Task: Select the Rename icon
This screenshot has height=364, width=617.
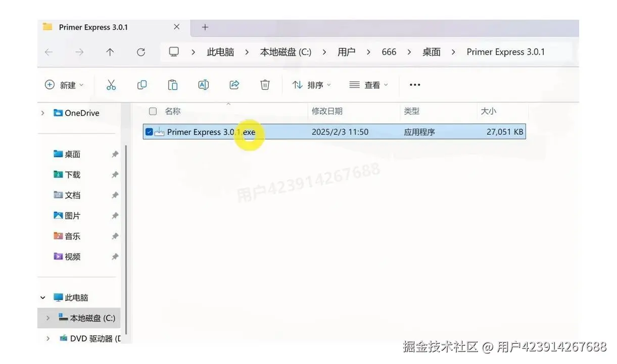Action: click(x=203, y=84)
